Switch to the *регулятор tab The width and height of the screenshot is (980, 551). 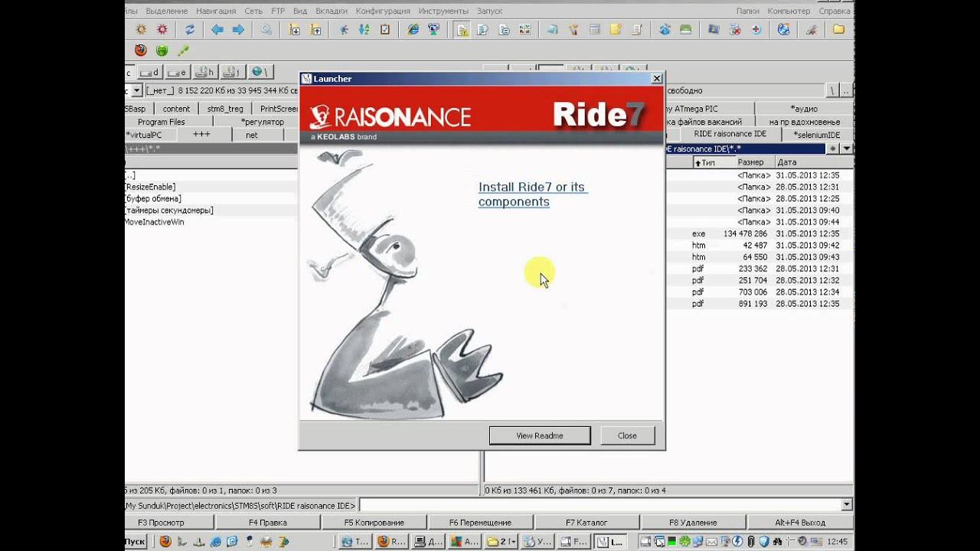[263, 122]
